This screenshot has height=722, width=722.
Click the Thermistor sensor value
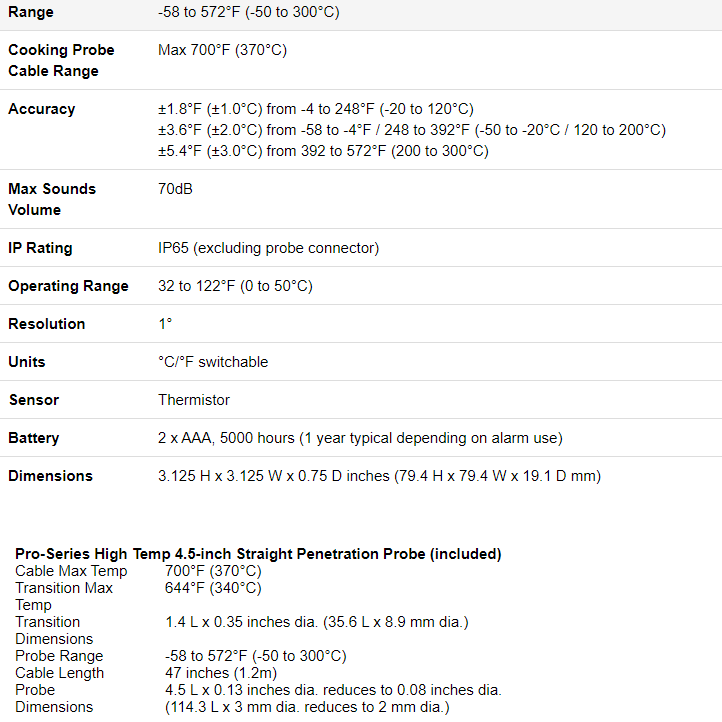(194, 400)
